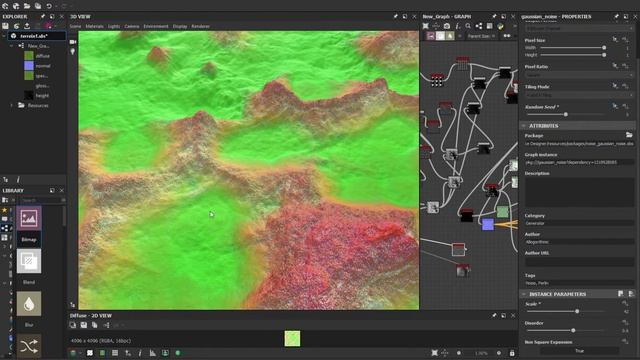
Task: Click the save image icon in 2D view toolbar
Action: click(x=84, y=325)
